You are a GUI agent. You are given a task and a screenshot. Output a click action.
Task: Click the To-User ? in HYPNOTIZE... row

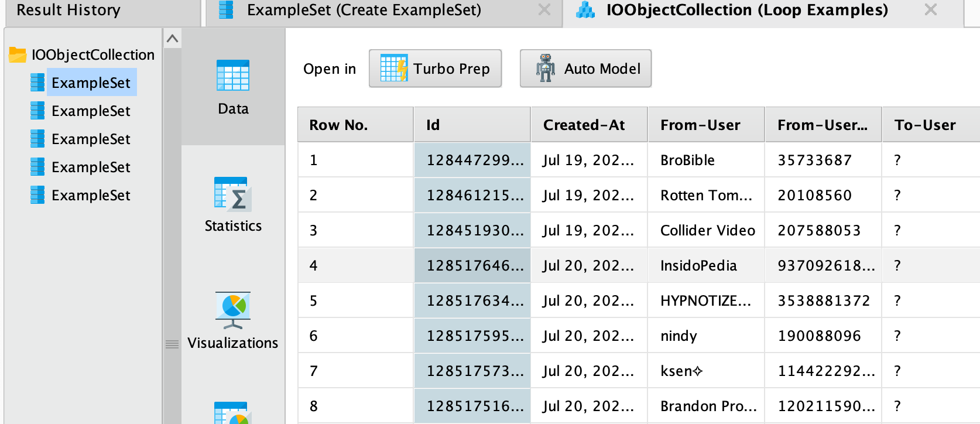point(931,300)
